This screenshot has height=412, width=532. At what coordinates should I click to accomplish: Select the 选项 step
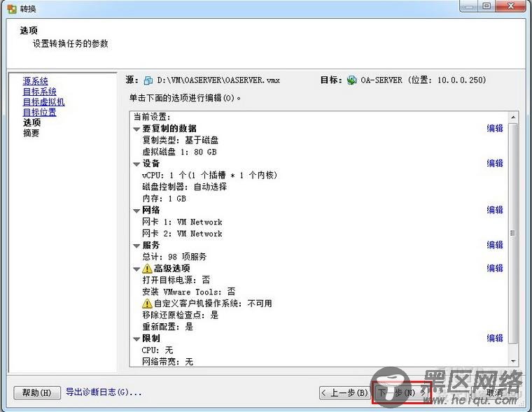pos(32,122)
